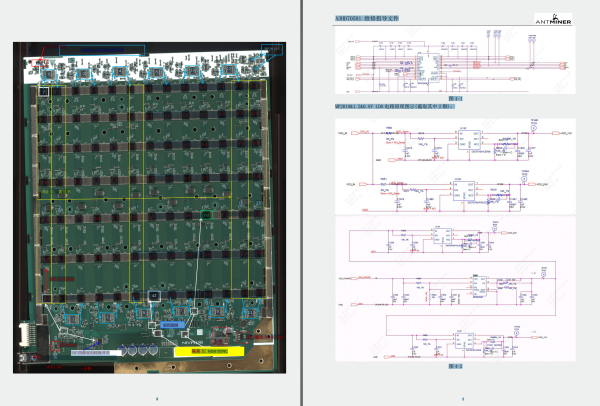Click the blue label near PCB bottom center
600x406 pixels.
pyautogui.click(x=169, y=325)
